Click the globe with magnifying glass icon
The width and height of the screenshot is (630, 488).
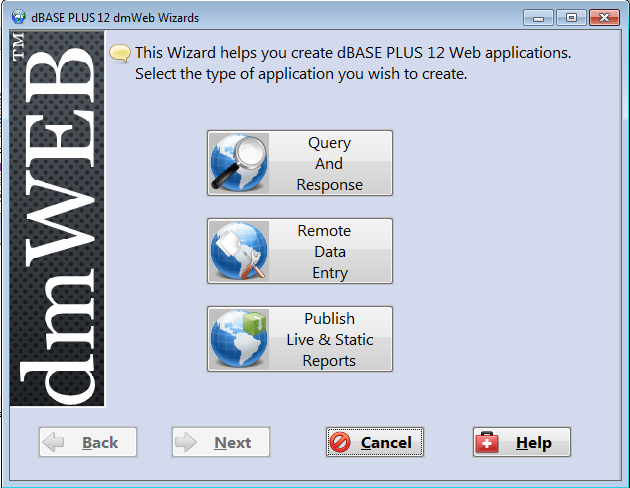(239, 163)
